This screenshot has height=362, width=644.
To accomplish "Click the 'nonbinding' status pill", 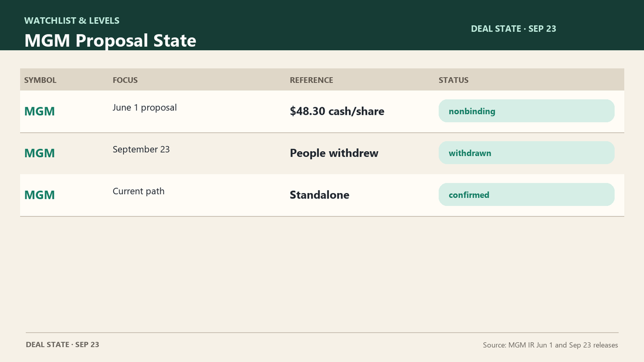I will click(526, 111).
